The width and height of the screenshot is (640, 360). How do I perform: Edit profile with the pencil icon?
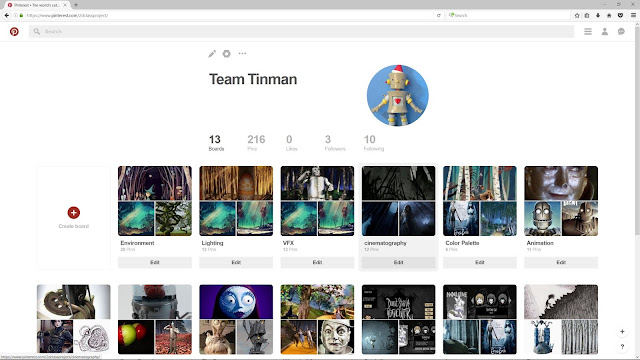[x=212, y=53]
